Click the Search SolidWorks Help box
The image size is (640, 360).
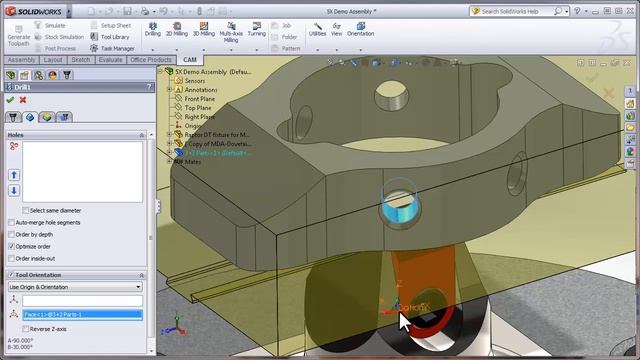(516, 11)
